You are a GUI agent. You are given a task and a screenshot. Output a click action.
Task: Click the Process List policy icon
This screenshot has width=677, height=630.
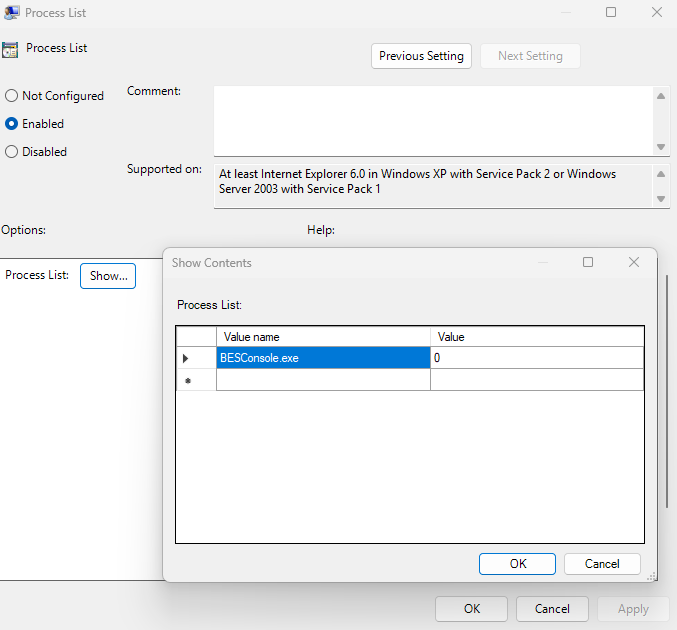[10, 50]
